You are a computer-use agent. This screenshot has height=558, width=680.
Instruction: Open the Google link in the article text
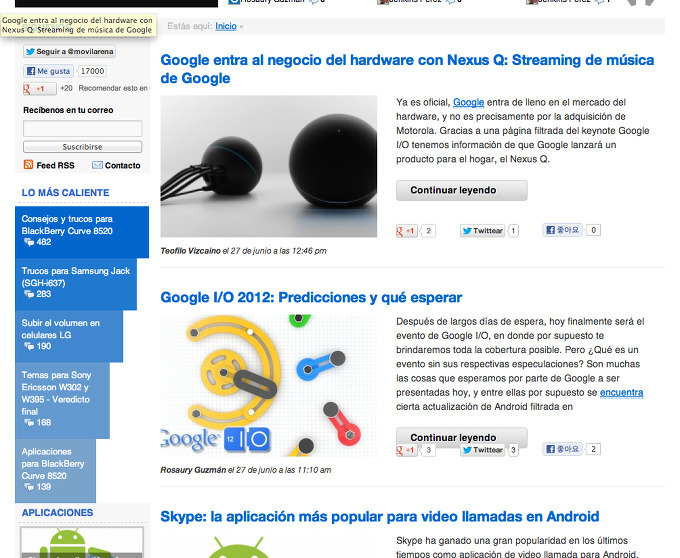tap(468, 102)
